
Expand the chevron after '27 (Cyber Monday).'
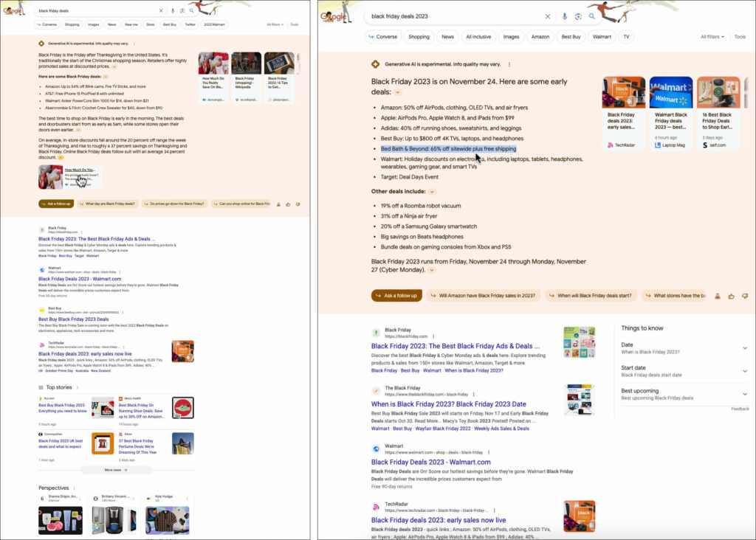(x=432, y=270)
